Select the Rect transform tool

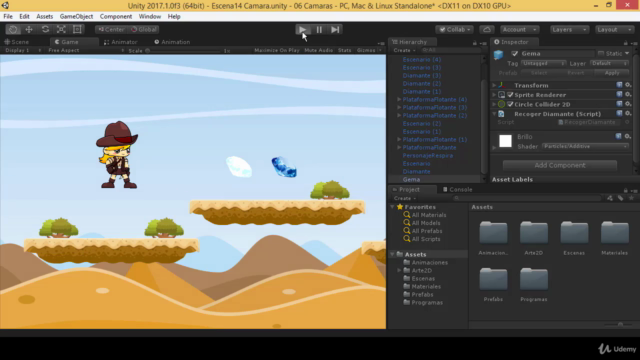coord(77,29)
